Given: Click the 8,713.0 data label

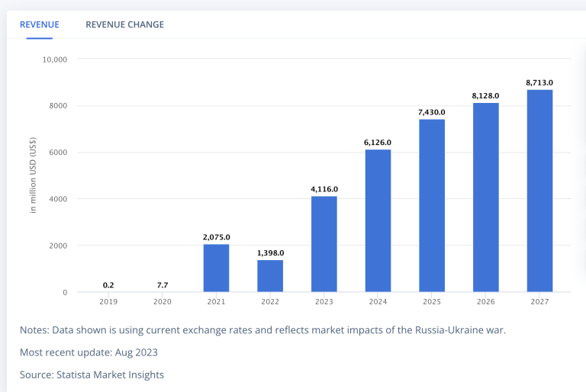Looking at the screenshot, I should pyautogui.click(x=539, y=82).
